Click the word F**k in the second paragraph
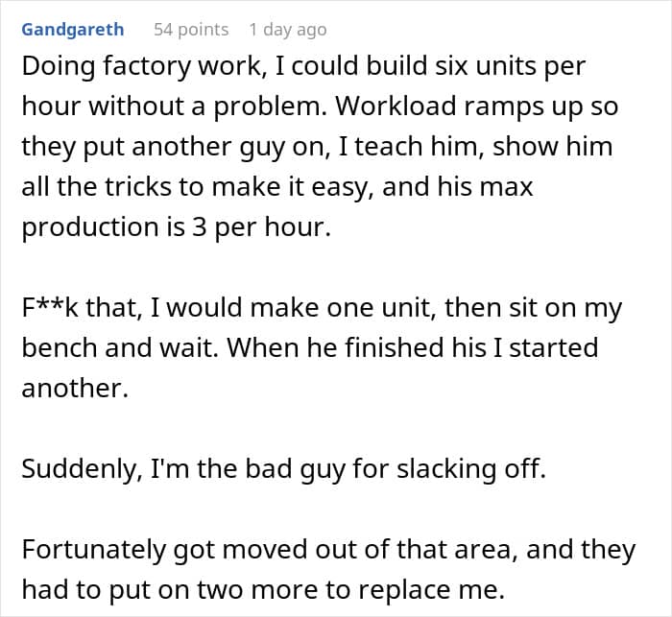This screenshot has height=617, width=672. point(50,308)
